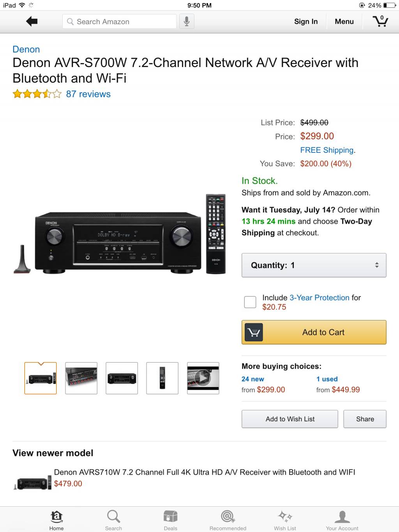
Task: Go to Home in bottom bar
Action: [x=56, y=520]
